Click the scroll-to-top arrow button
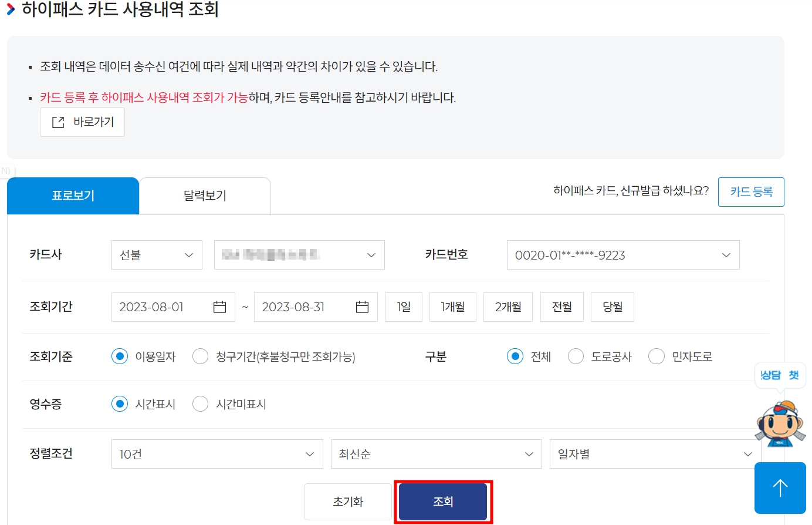The height and width of the screenshot is (525, 812). [780, 487]
